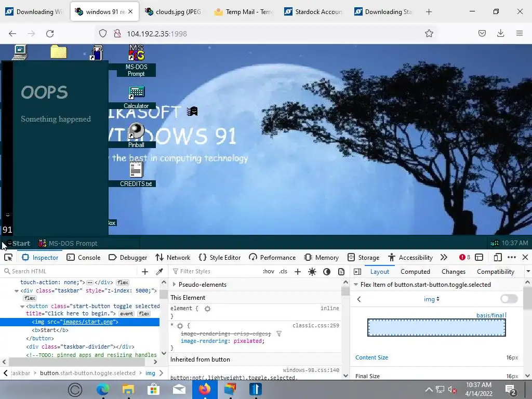Add a new CSS rule
Image resolution: width=532 pixels, height=399 pixels.
pos(298,271)
